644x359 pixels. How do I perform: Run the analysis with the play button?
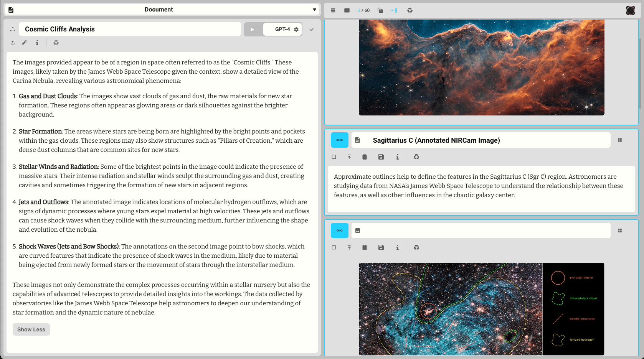click(253, 30)
